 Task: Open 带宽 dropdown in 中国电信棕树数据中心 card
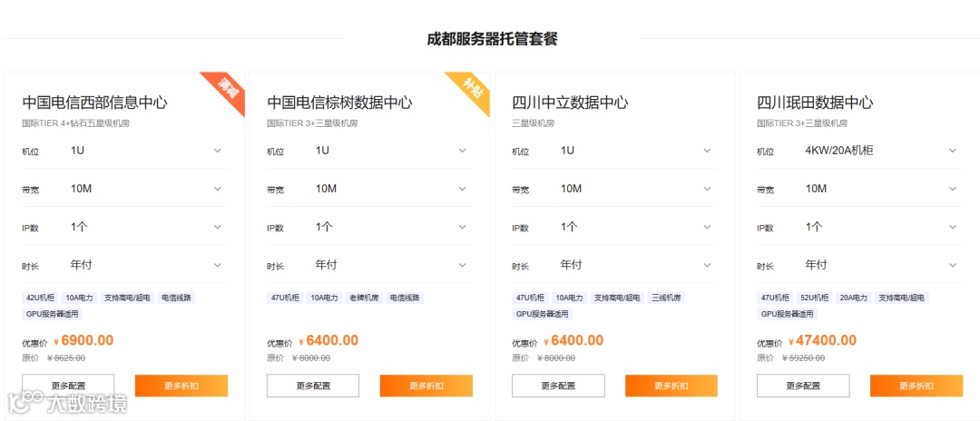point(390,189)
